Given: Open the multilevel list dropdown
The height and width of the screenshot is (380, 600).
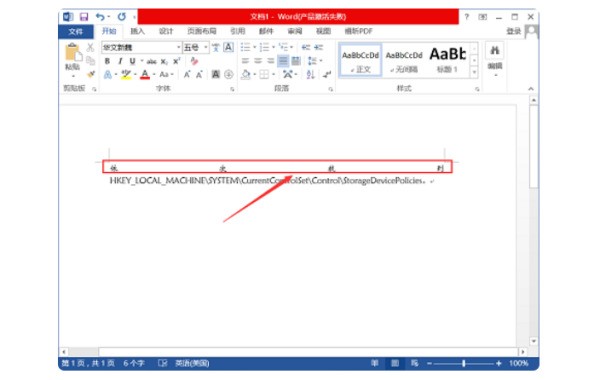Looking at the screenshot, I should (x=292, y=47).
